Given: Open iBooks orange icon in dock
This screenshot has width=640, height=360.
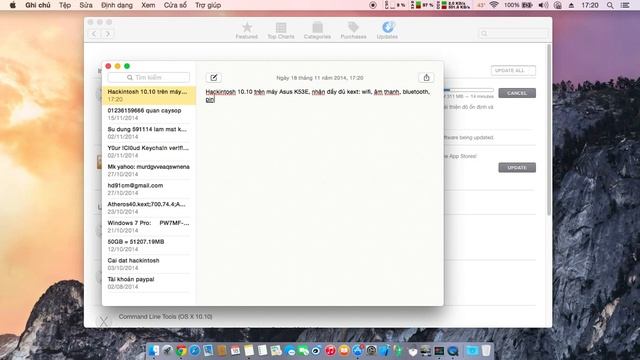Looking at the screenshot, I should tap(344, 350).
